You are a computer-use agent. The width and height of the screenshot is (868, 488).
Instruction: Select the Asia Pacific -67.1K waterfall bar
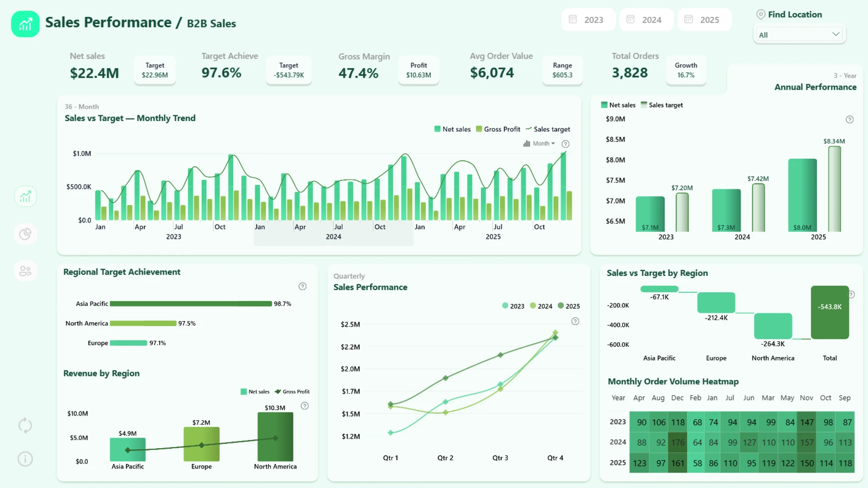tap(659, 289)
